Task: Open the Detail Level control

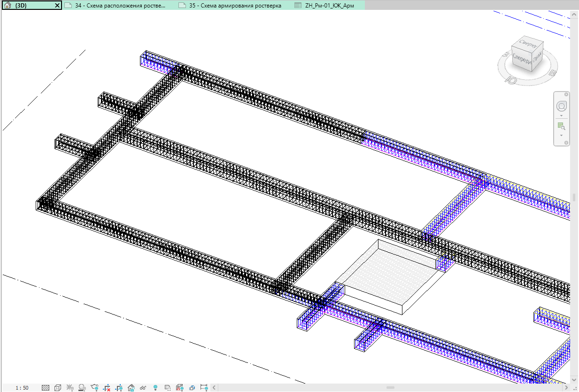Action: coord(46,388)
